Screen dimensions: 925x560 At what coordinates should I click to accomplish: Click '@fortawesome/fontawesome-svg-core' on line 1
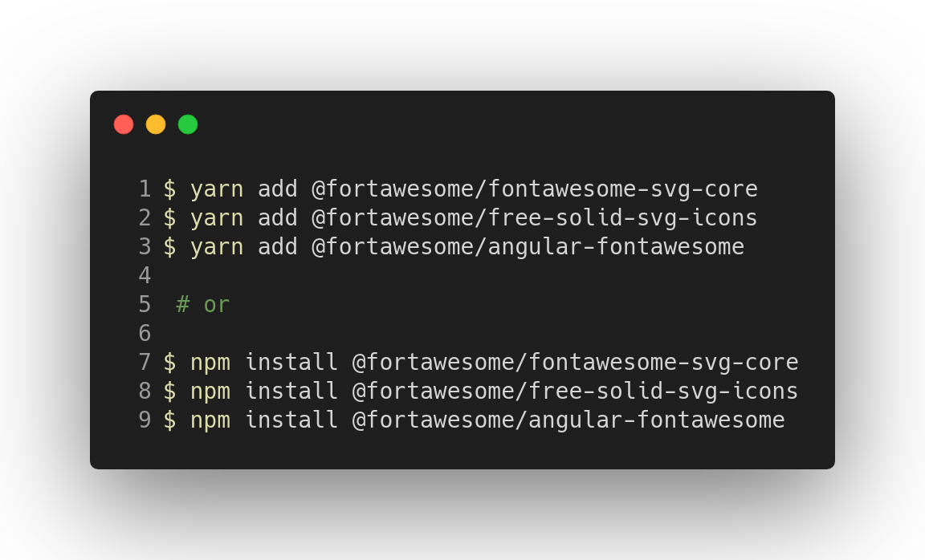pos(535,189)
